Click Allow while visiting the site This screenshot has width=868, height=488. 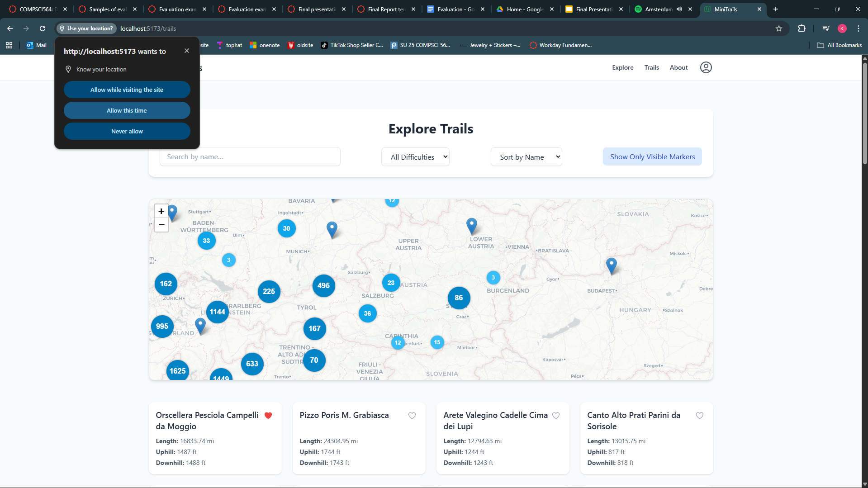(127, 90)
